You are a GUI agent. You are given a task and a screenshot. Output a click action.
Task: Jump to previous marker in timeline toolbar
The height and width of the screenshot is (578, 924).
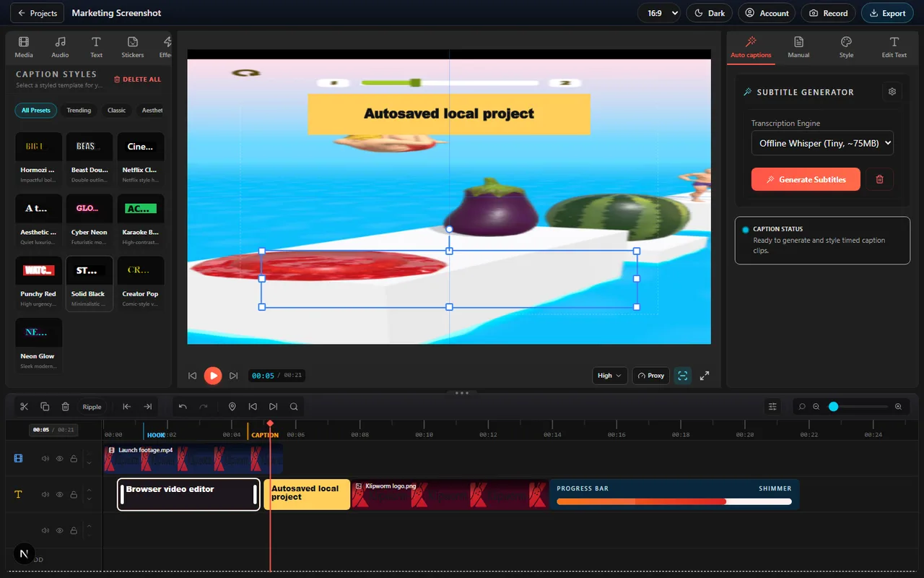253,407
